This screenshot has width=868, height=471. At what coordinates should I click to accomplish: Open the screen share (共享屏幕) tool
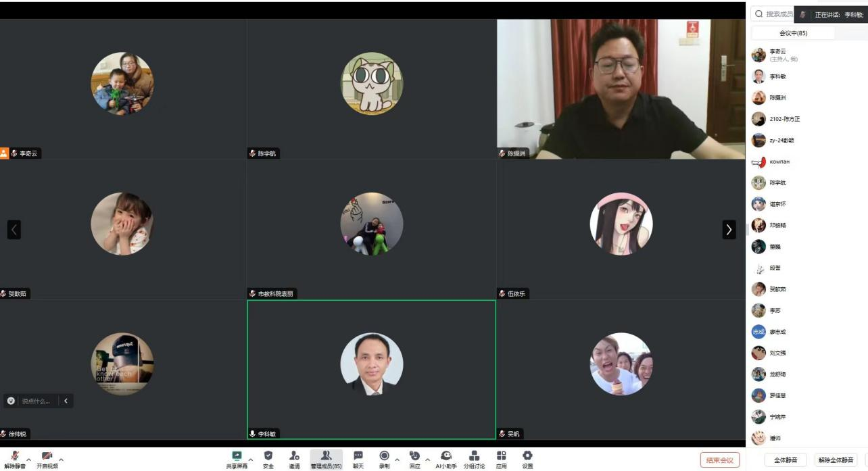[x=237, y=458]
